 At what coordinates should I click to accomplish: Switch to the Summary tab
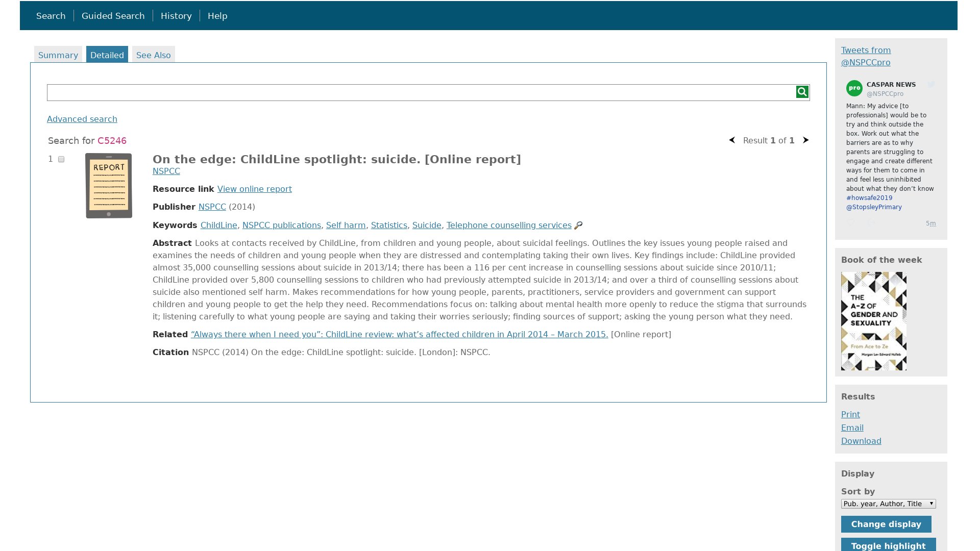coord(58,55)
